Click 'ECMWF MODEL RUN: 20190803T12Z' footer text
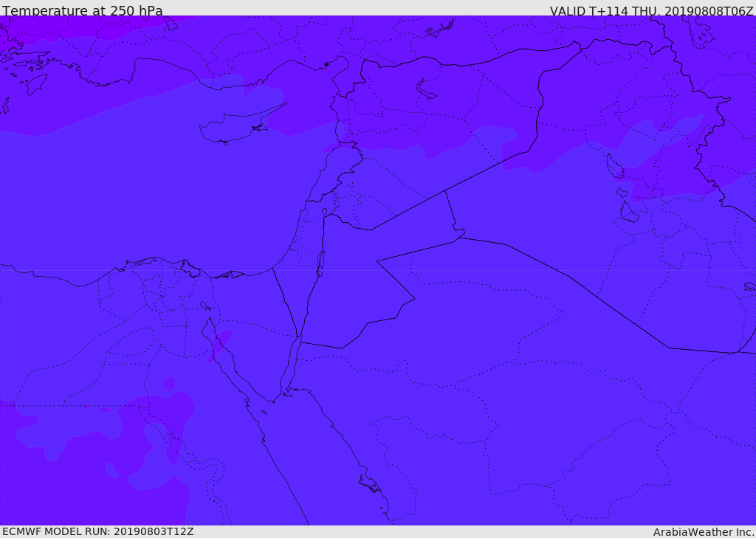 pos(98,531)
